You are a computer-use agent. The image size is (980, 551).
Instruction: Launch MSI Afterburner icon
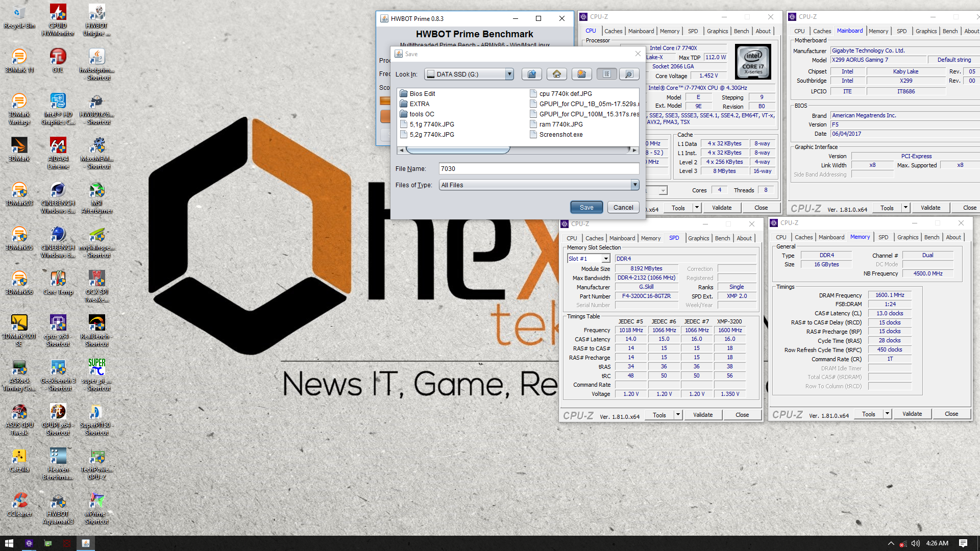click(x=96, y=198)
